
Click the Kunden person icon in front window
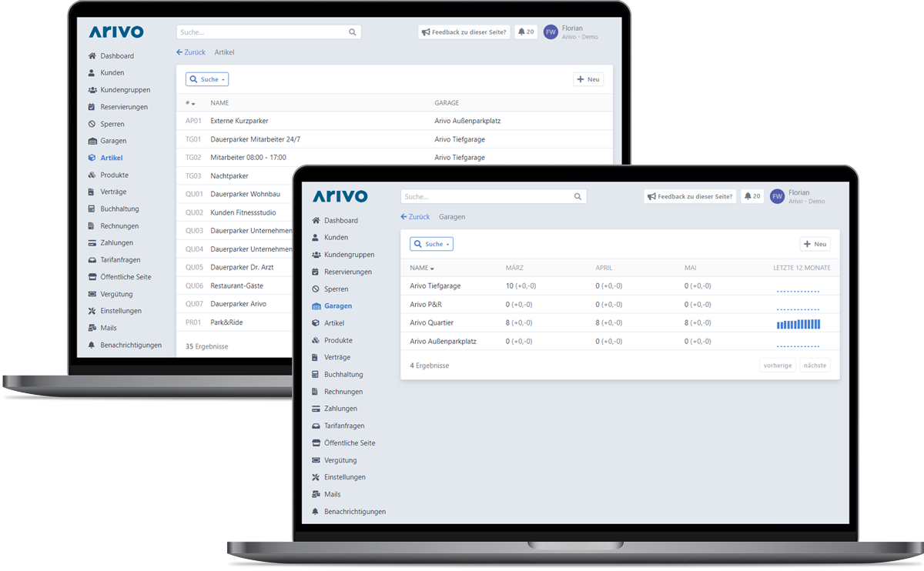click(316, 238)
